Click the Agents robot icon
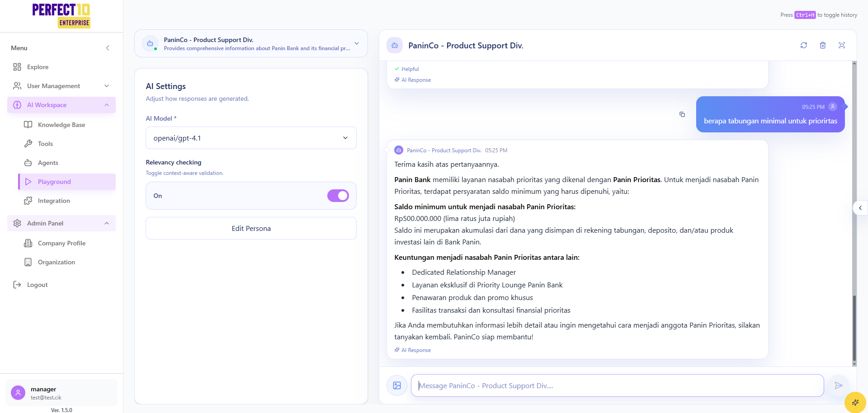This screenshot has width=868, height=413. click(28, 163)
